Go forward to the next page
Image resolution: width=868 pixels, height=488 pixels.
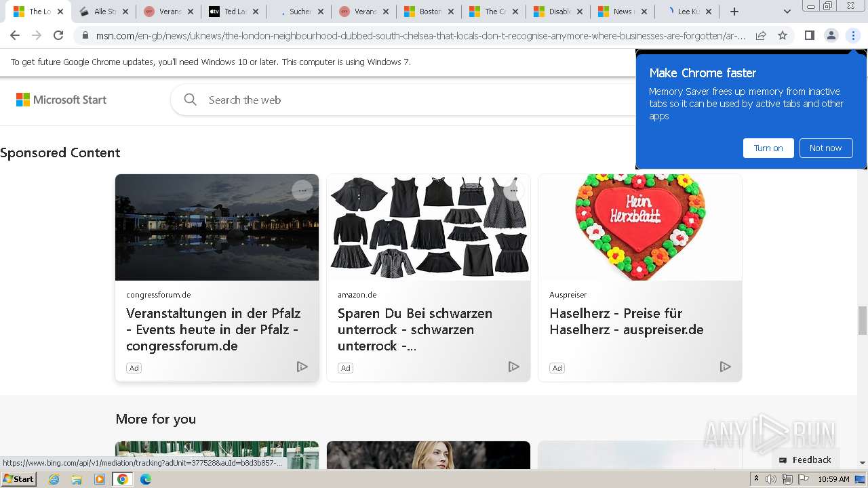37,35
